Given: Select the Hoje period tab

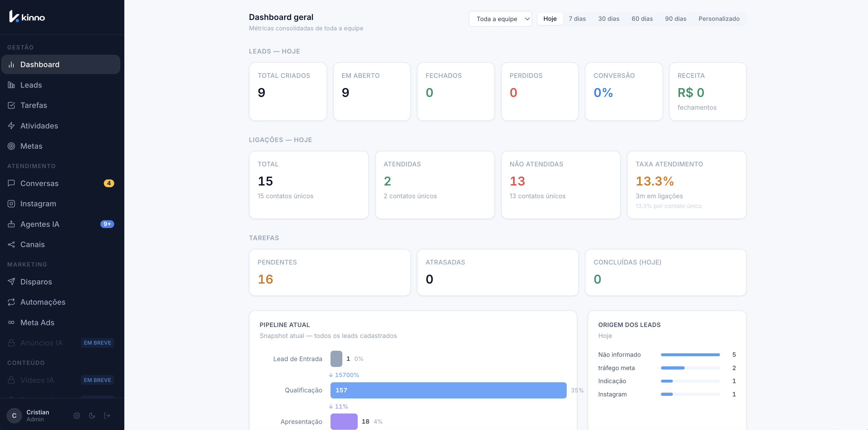Looking at the screenshot, I should [550, 19].
